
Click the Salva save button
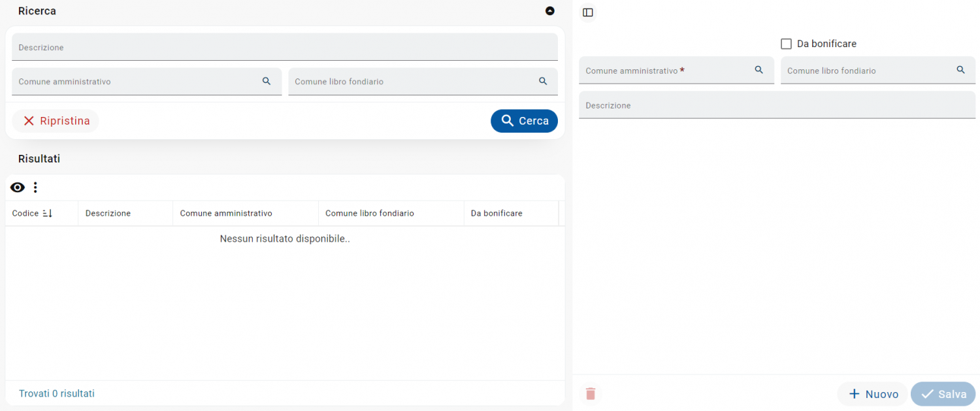(943, 394)
